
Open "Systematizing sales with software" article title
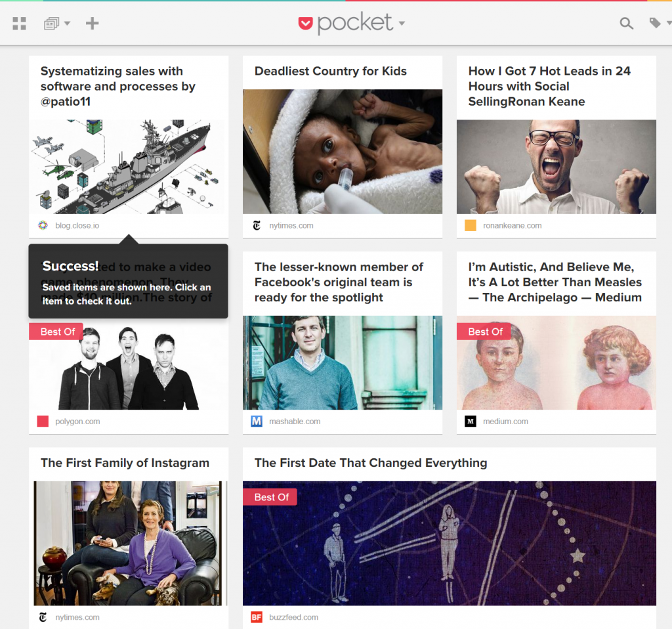click(x=118, y=86)
